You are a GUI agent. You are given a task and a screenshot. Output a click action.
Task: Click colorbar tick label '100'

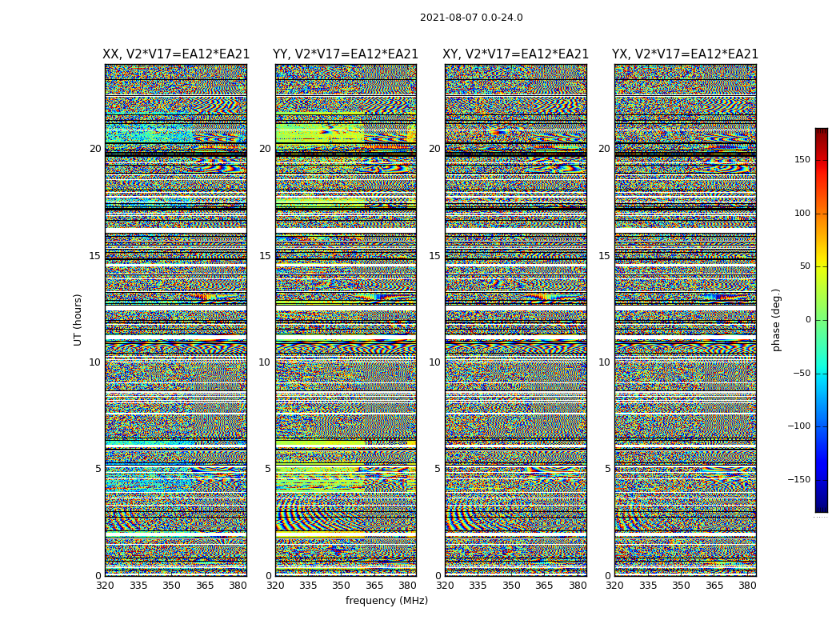click(x=802, y=213)
